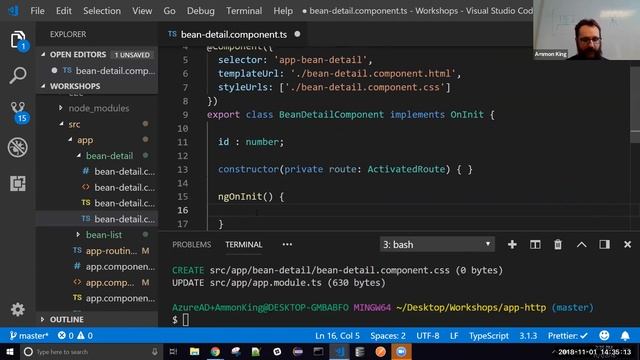Image resolution: width=640 pixels, height=360 pixels.
Task: Open the View menu
Action: point(142,11)
